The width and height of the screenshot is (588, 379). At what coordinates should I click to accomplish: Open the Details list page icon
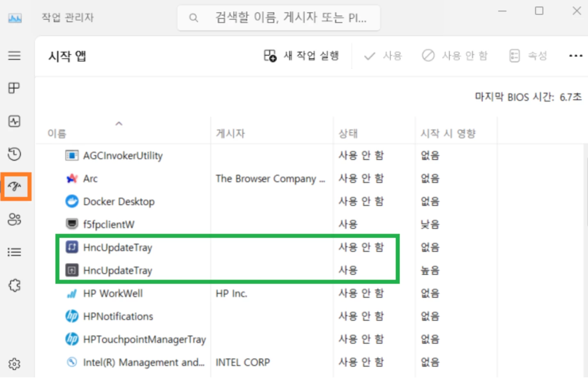(14, 252)
